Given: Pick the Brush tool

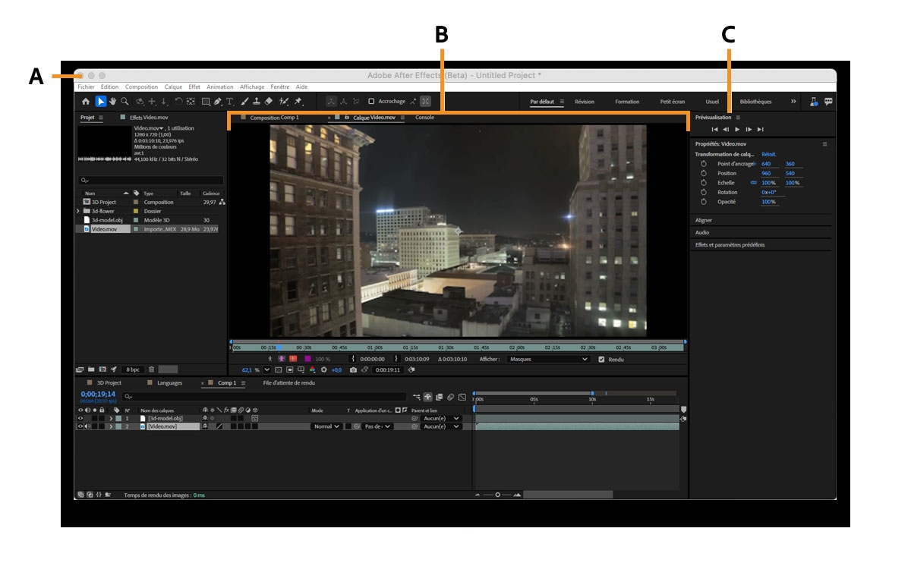Looking at the screenshot, I should point(244,101).
